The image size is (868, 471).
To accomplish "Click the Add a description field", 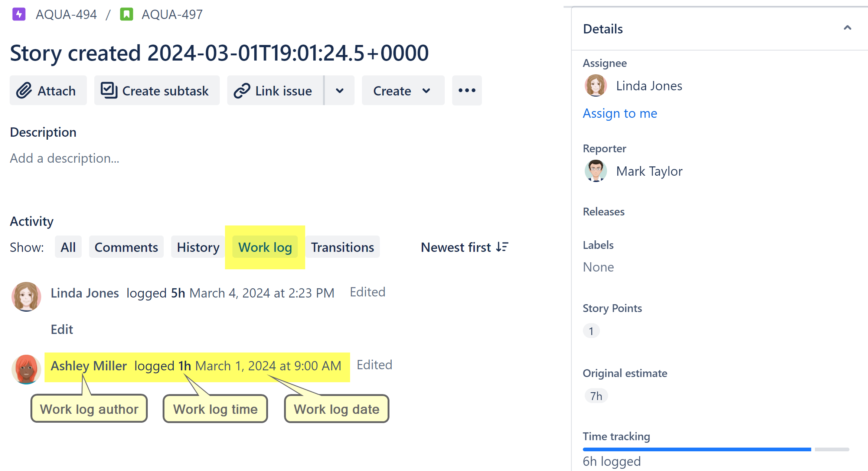I will coord(65,158).
